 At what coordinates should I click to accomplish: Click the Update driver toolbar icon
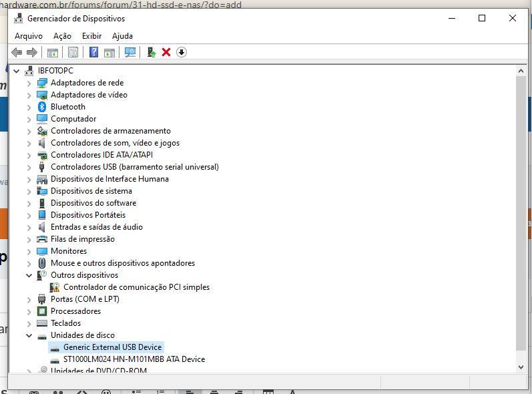tap(152, 52)
